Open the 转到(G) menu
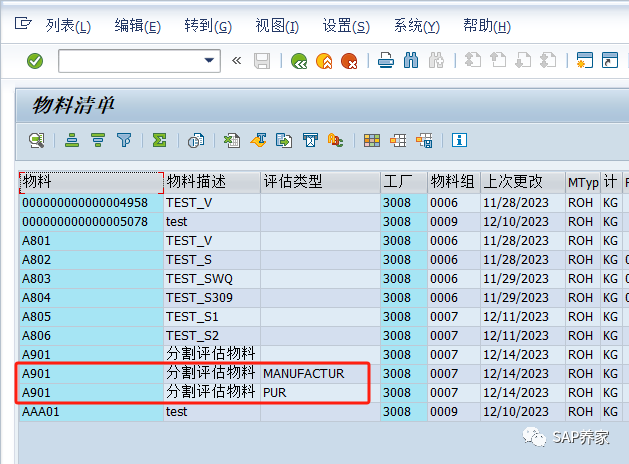 [208, 26]
